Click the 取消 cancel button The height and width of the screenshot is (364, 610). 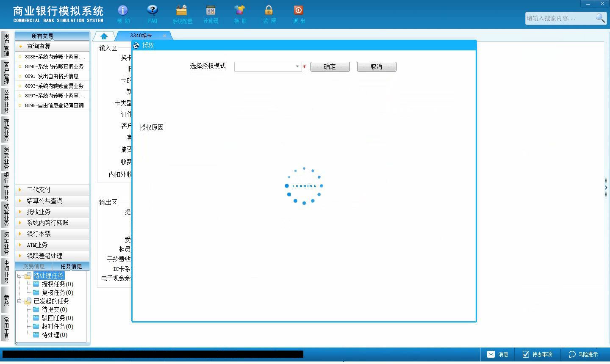(x=377, y=66)
